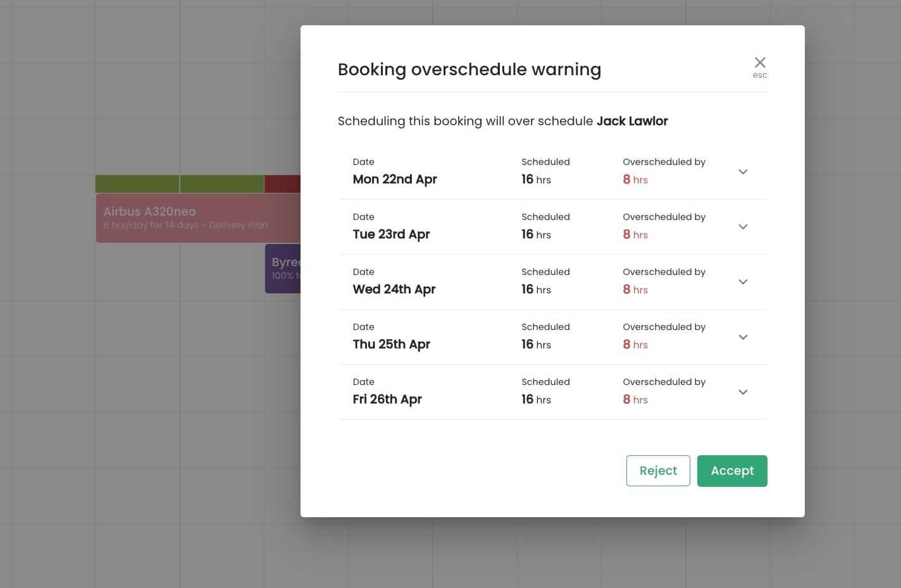Show details for Fri 26th Apr
This screenshot has height=588, width=901.
coord(743,392)
